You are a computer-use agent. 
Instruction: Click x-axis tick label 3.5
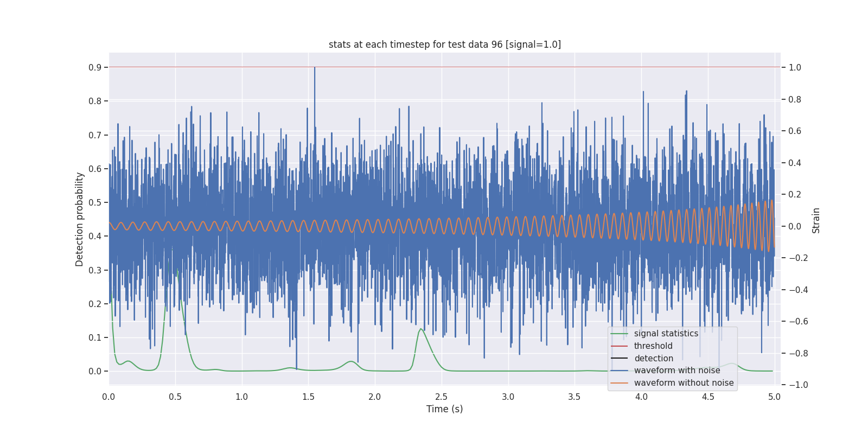(575, 397)
